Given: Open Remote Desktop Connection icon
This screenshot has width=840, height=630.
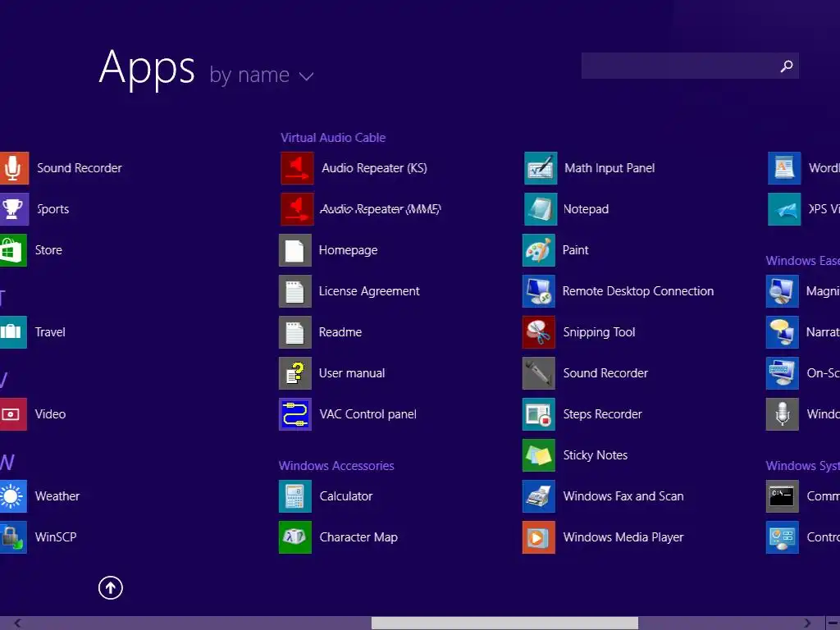Looking at the screenshot, I should (x=539, y=291).
